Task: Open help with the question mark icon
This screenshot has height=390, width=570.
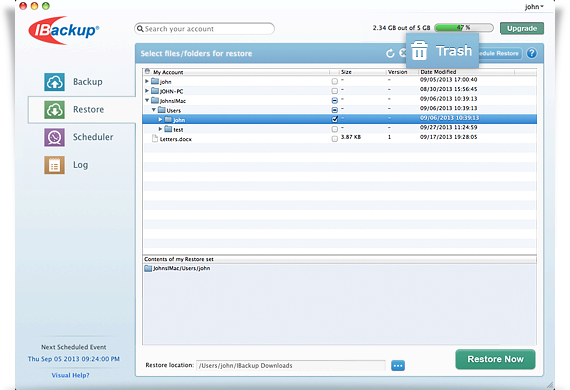Action: pyautogui.click(x=531, y=53)
